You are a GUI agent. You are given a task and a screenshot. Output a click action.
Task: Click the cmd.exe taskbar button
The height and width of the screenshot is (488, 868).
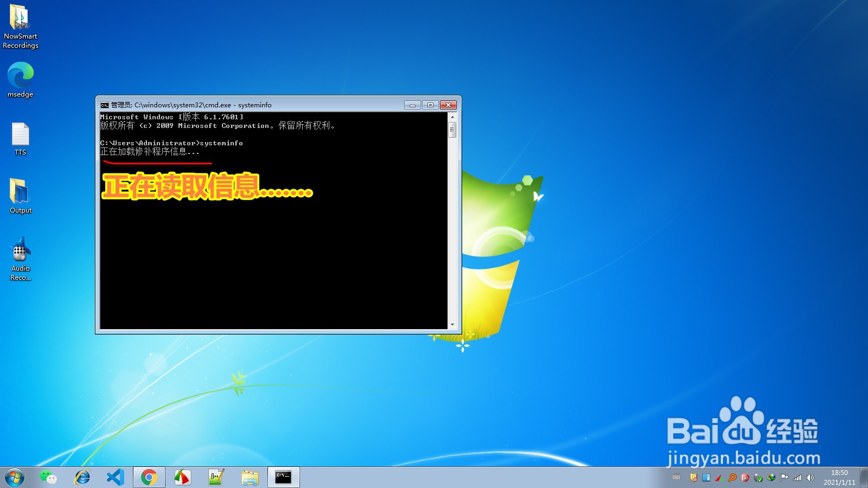(283, 477)
